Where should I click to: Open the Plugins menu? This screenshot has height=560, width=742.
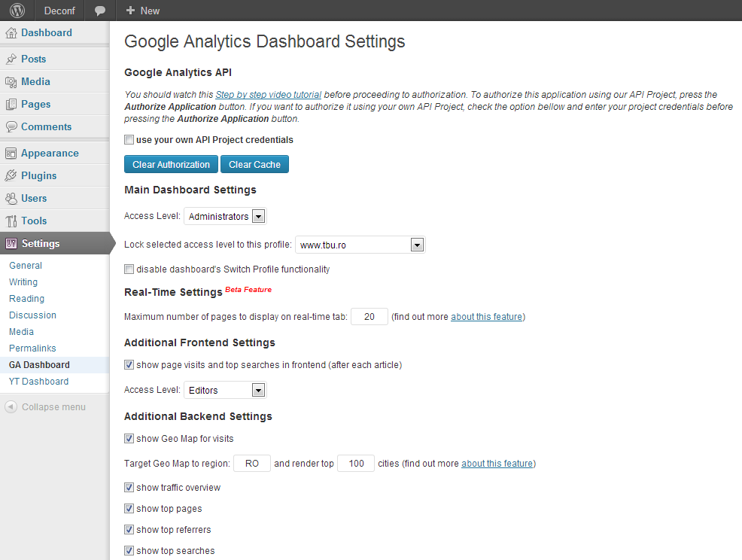39,175
